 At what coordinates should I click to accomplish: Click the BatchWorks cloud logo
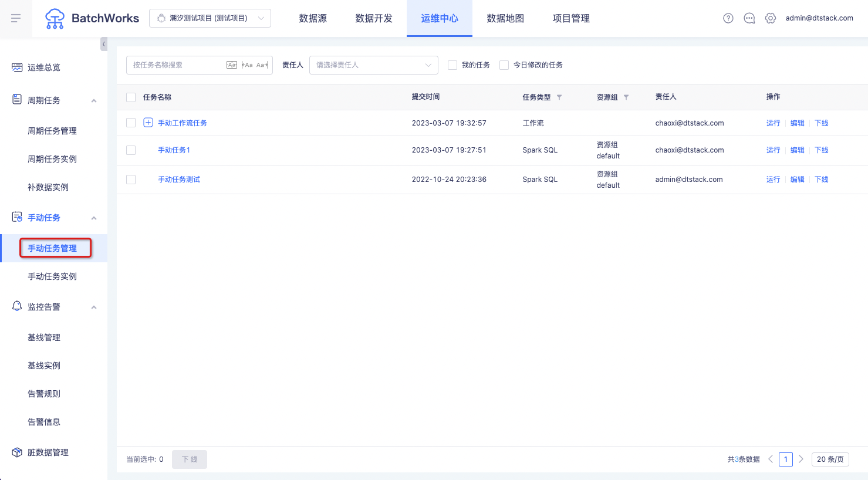coord(55,19)
